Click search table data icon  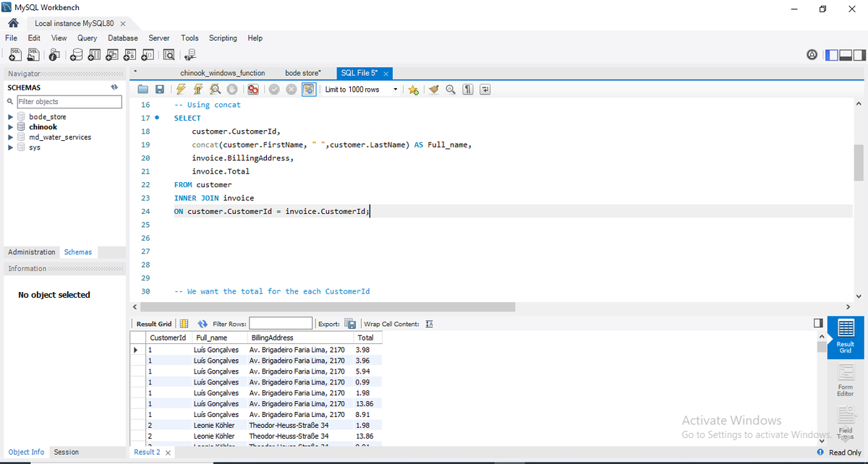click(169, 54)
